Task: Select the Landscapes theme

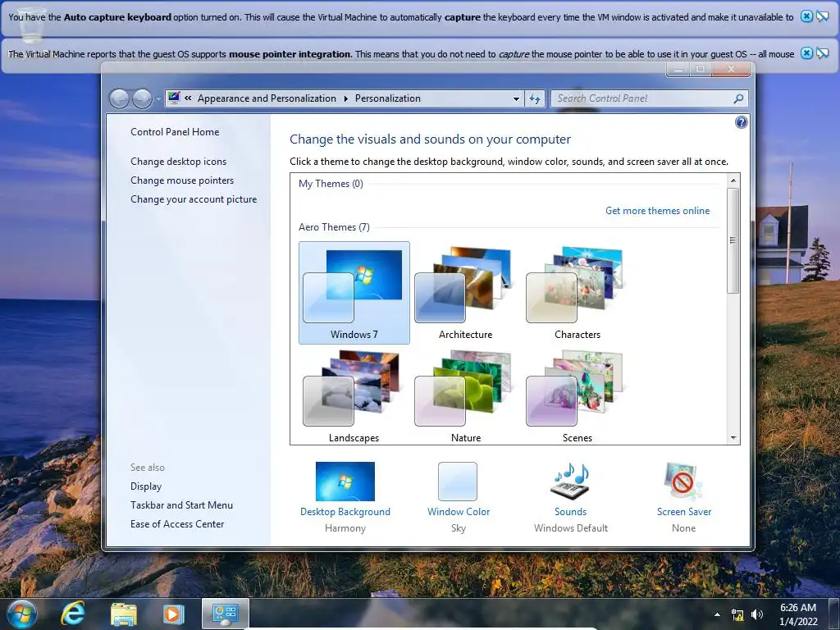Action: point(354,396)
